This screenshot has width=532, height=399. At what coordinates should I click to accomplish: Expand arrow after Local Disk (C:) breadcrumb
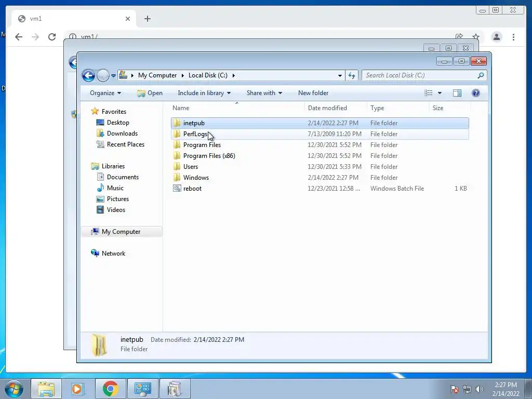[x=233, y=75]
